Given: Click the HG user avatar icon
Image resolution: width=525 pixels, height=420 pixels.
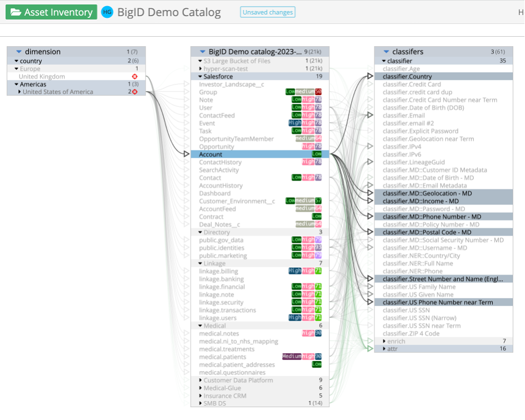Looking at the screenshot, I should (107, 12).
